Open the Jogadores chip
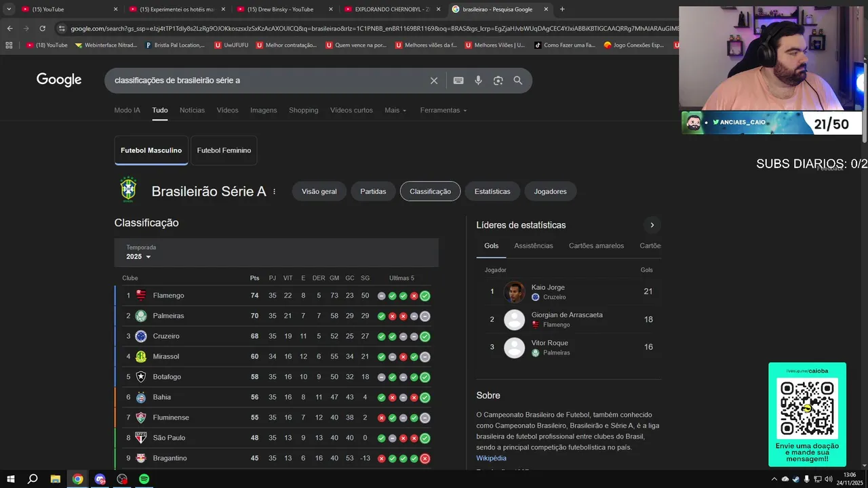 550,192
